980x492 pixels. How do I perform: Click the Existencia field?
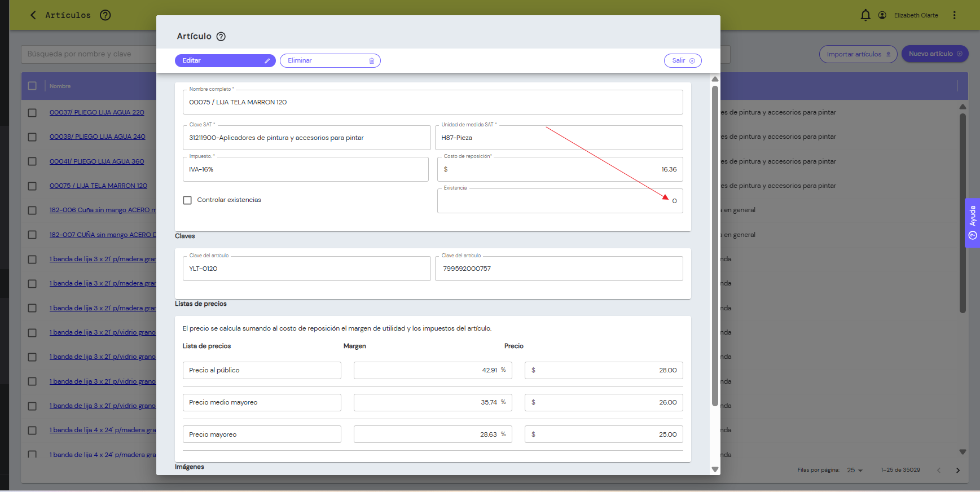[x=560, y=201]
